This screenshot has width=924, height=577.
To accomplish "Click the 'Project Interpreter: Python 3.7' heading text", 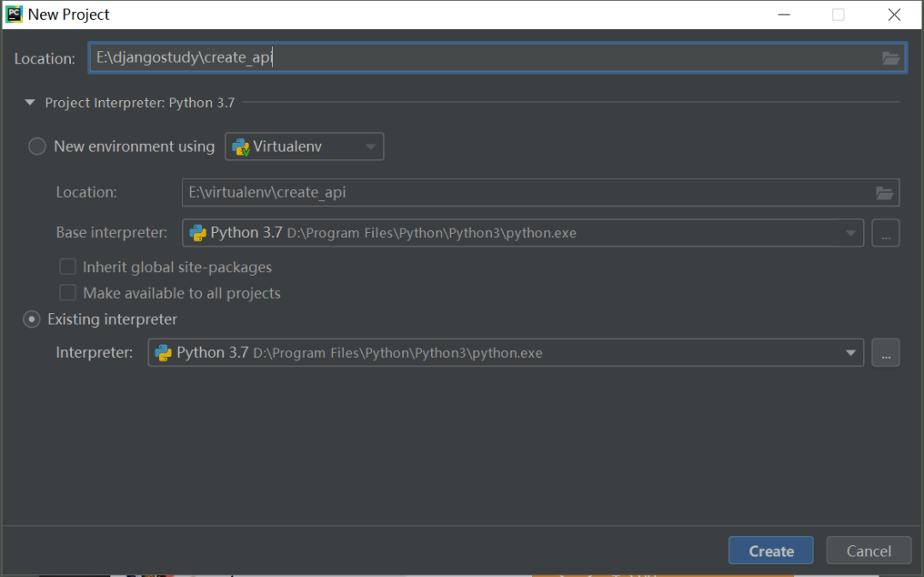I will pos(139,103).
